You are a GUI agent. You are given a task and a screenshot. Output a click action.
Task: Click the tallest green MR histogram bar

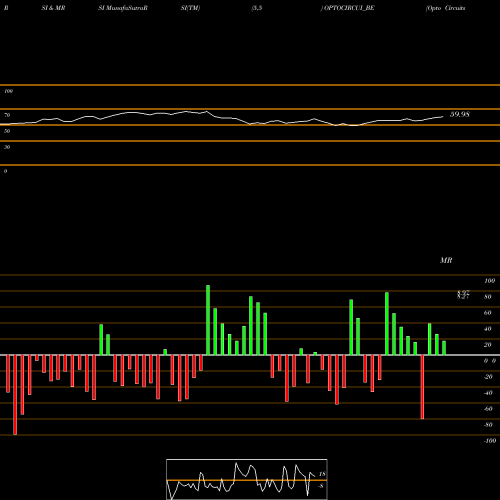point(208,320)
